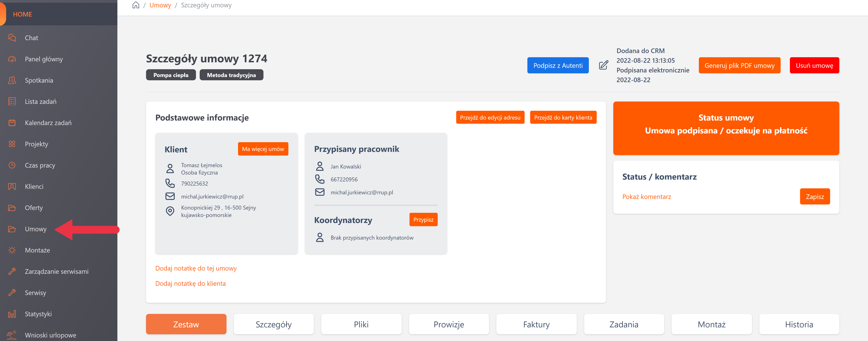Image resolution: width=868 pixels, height=341 pixels.
Task: Select the Historia tab
Action: point(799,324)
